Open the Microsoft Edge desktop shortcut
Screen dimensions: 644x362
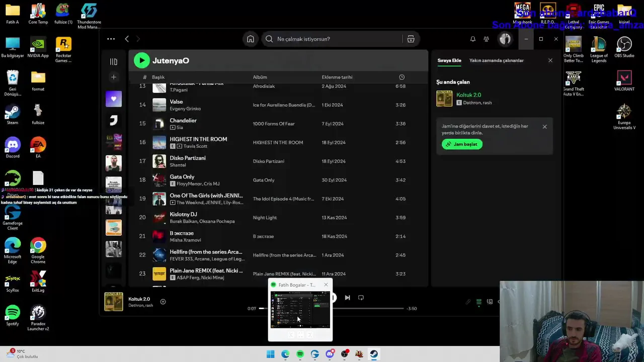pos(13,251)
